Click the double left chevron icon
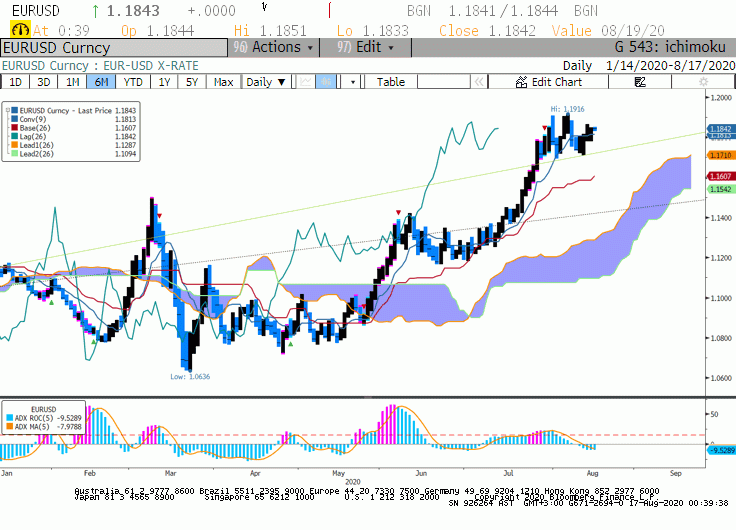The width and height of the screenshot is (736, 530). pyautogui.click(x=479, y=82)
